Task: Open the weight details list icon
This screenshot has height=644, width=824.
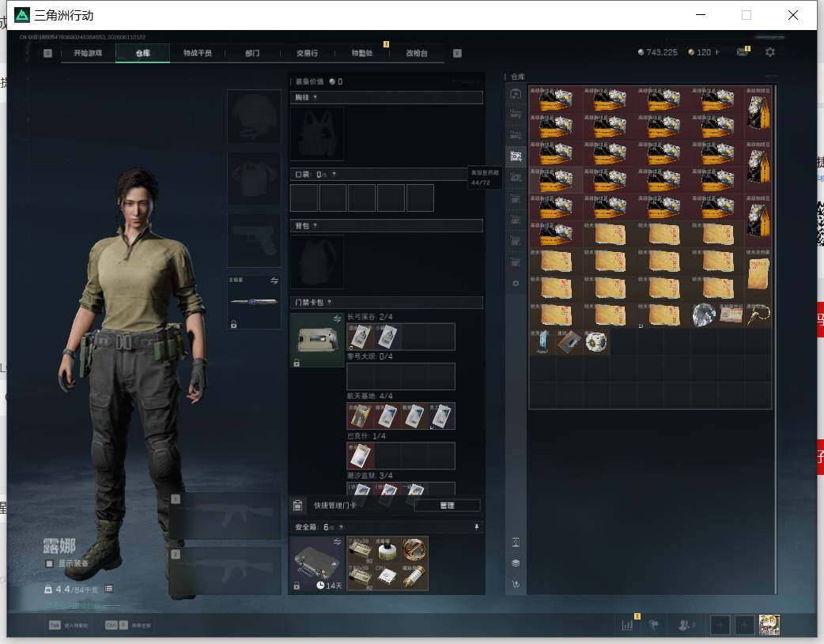Action: (x=108, y=589)
